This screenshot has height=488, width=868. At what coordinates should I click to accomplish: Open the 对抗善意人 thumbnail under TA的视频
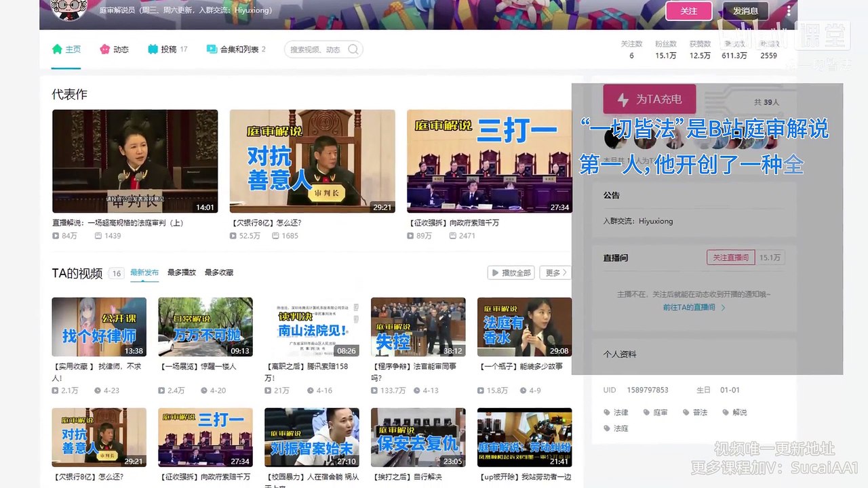point(99,438)
